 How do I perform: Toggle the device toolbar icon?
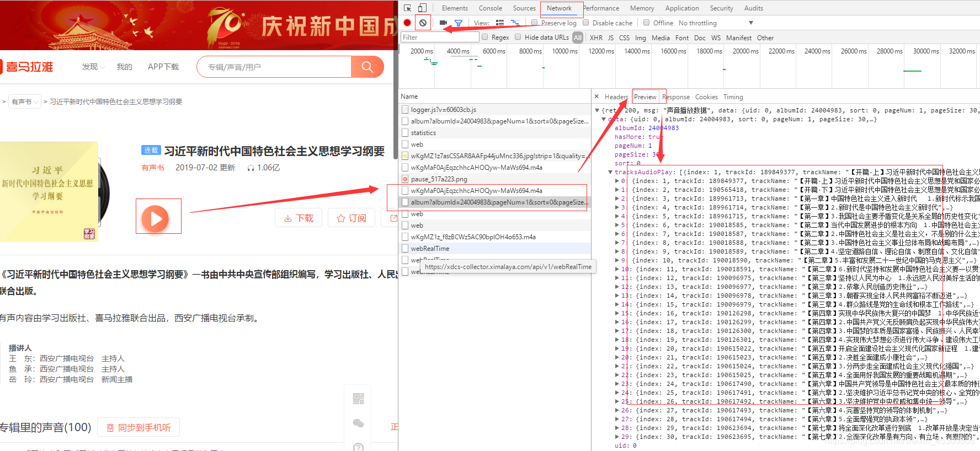click(422, 8)
